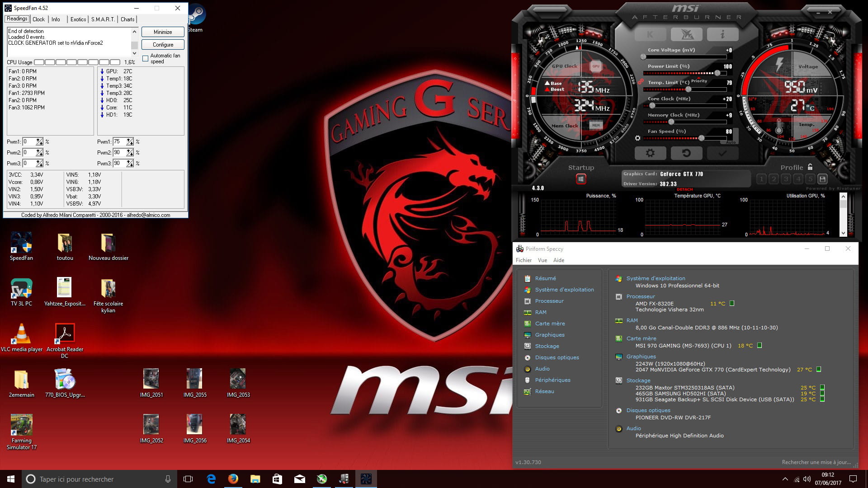Click 'Rechercher une mise à jour' in Speccy
The width and height of the screenshot is (868, 488).
816,462
